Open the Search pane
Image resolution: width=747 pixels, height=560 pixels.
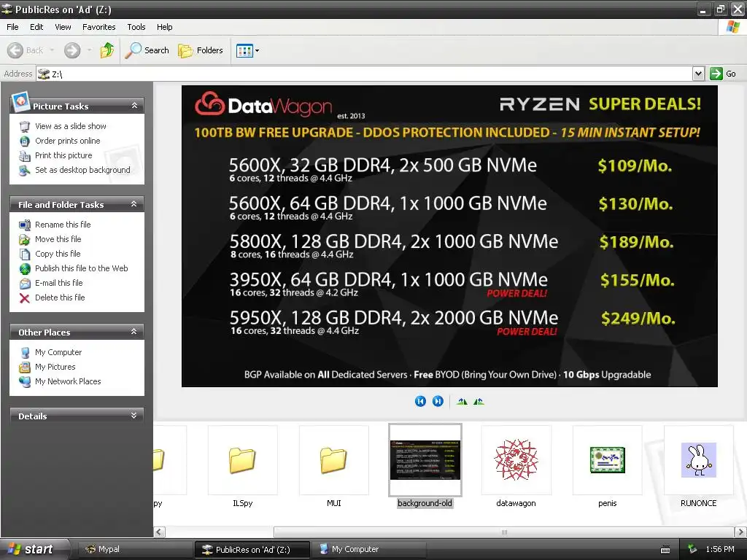click(147, 50)
